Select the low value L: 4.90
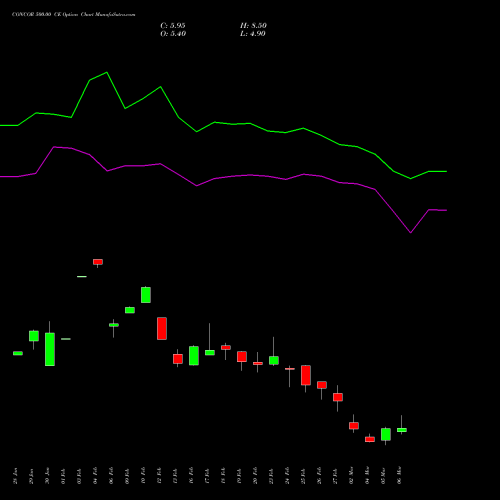 click(253, 34)
